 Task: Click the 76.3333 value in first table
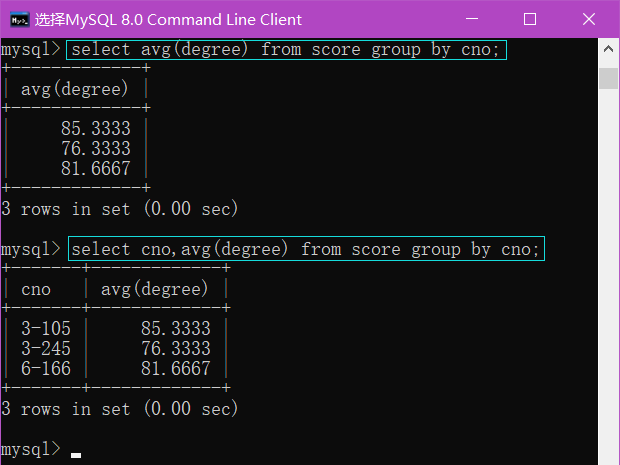(x=95, y=149)
